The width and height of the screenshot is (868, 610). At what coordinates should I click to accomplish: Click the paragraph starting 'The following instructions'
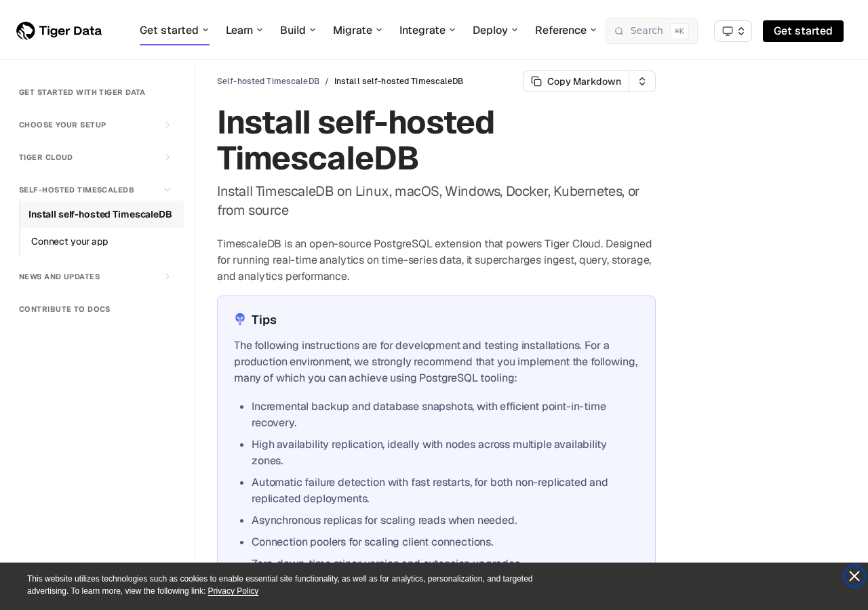[x=436, y=362]
